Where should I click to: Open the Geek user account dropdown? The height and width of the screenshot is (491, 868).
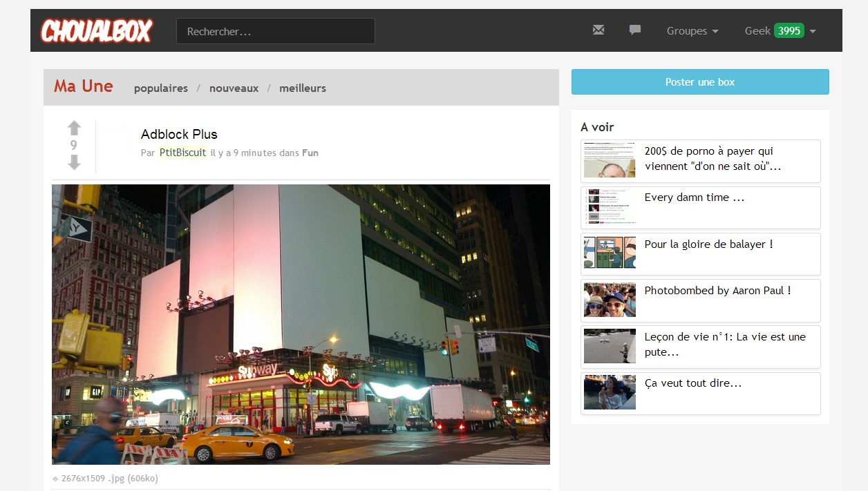click(x=757, y=31)
